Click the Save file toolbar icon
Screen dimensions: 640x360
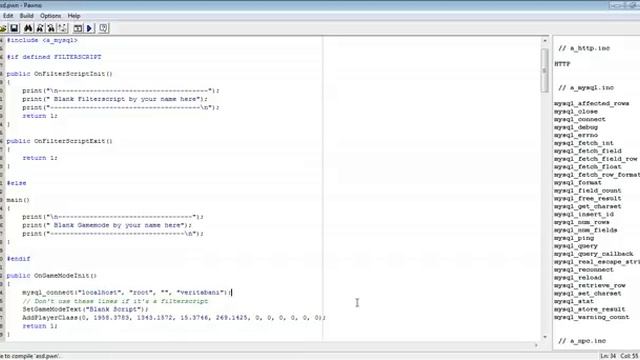pyautogui.click(x=14, y=28)
